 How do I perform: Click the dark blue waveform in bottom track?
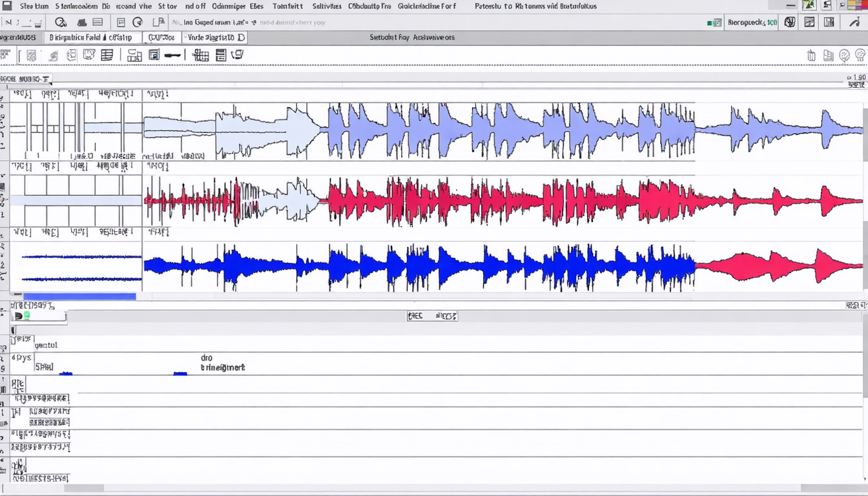[x=418, y=265]
